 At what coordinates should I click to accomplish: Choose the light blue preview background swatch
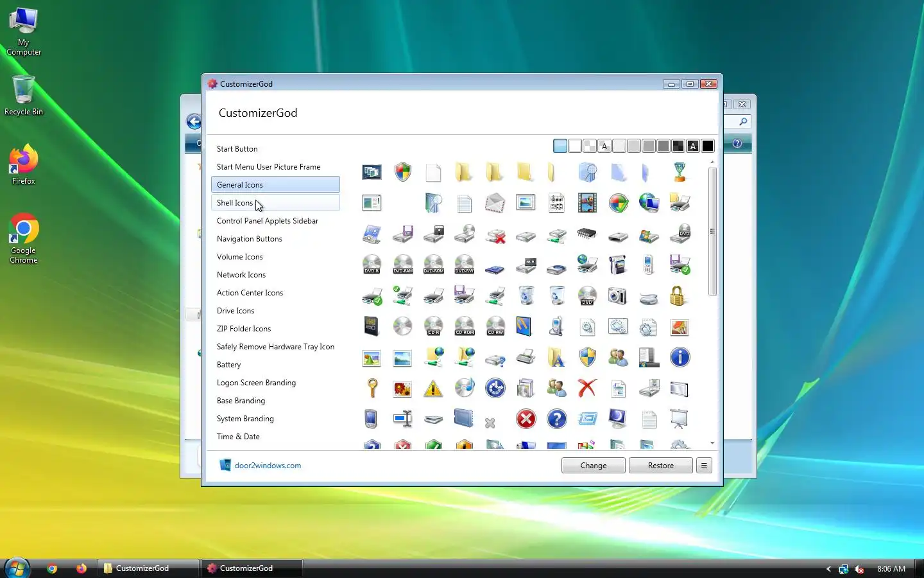(x=560, y=146)
